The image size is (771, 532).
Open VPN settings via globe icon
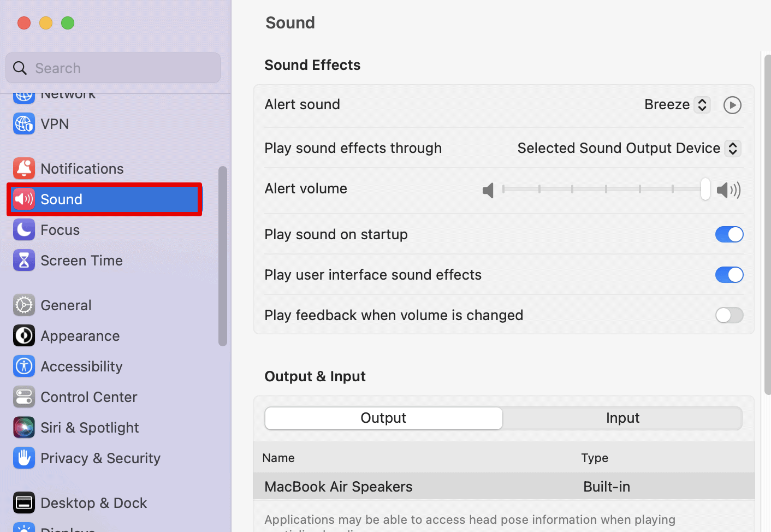click(24, 124)
